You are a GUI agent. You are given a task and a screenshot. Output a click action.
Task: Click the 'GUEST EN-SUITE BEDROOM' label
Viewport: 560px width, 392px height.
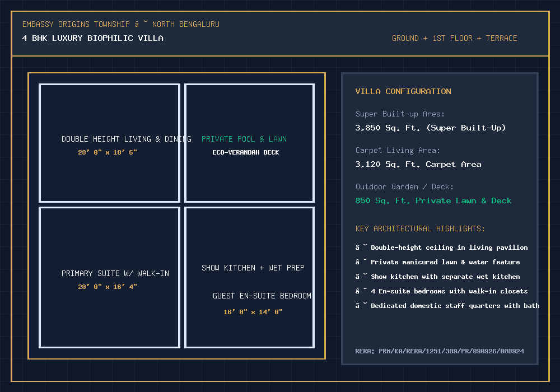(262, 296)
